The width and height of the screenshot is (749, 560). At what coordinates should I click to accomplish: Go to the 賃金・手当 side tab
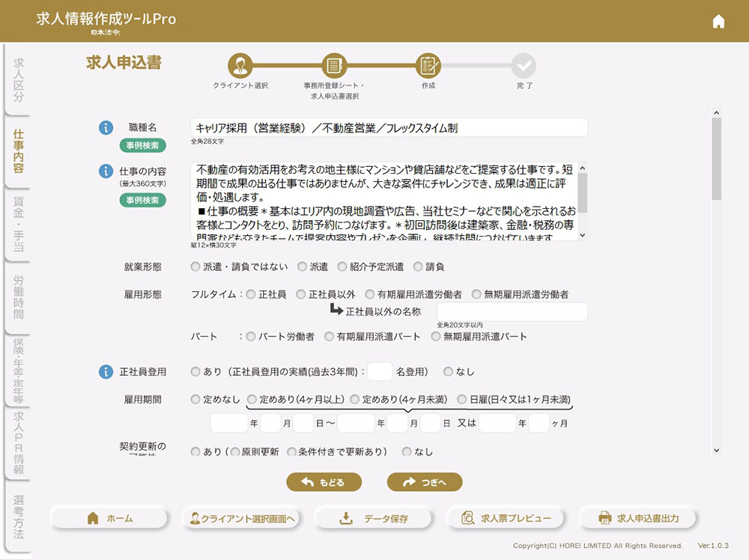point(18,225)
